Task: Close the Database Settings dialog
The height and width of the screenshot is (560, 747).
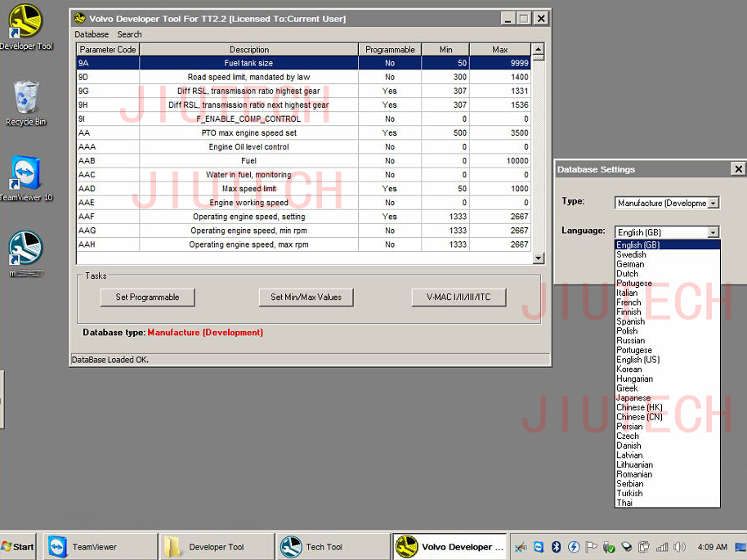Action: [738, 168]
